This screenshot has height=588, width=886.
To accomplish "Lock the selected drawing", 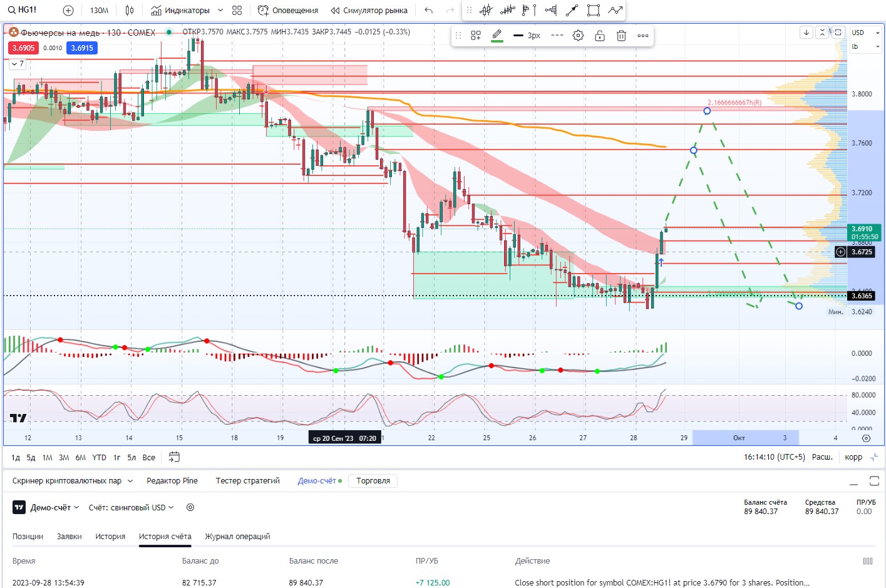I will pos(600,36).
